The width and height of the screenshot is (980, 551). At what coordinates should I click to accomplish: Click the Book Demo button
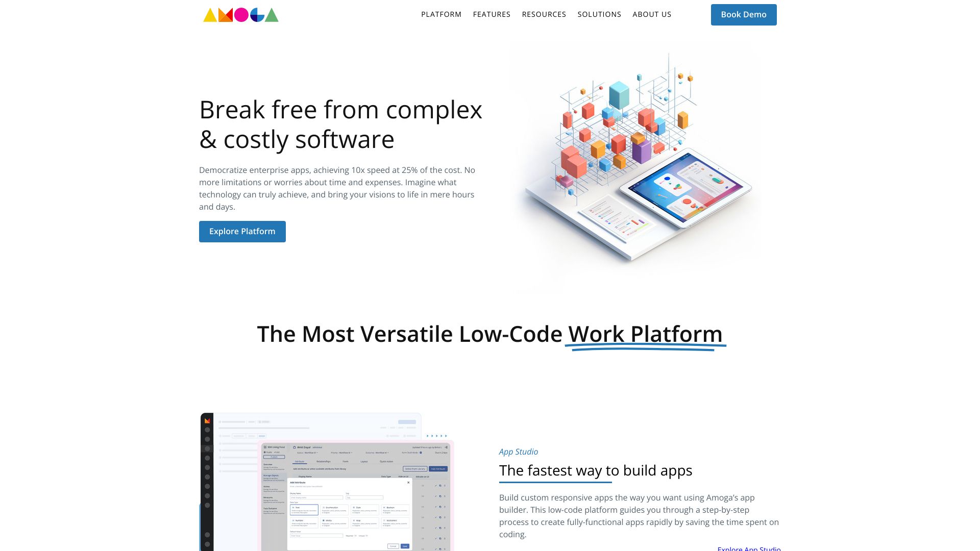744,14
